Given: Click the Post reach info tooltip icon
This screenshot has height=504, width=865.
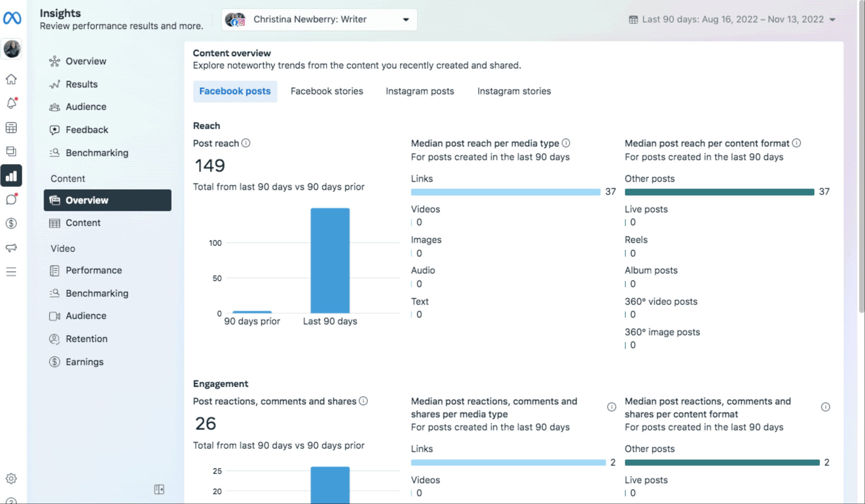Looking at the screenshot, I should click(246, 143).
